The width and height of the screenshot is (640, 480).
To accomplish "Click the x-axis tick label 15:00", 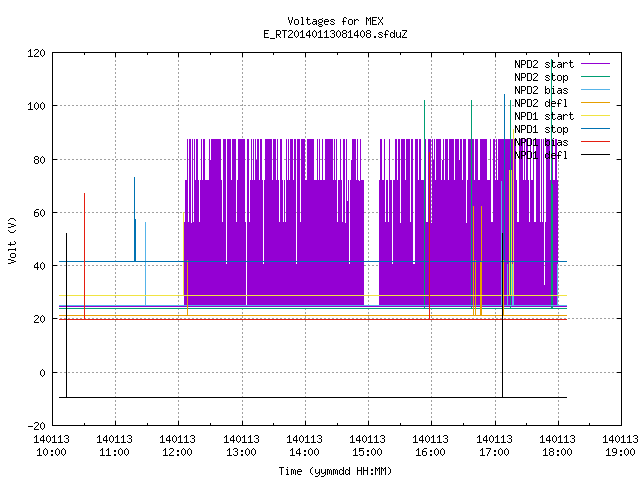I will pyautogui.click(x=368, y=453).
